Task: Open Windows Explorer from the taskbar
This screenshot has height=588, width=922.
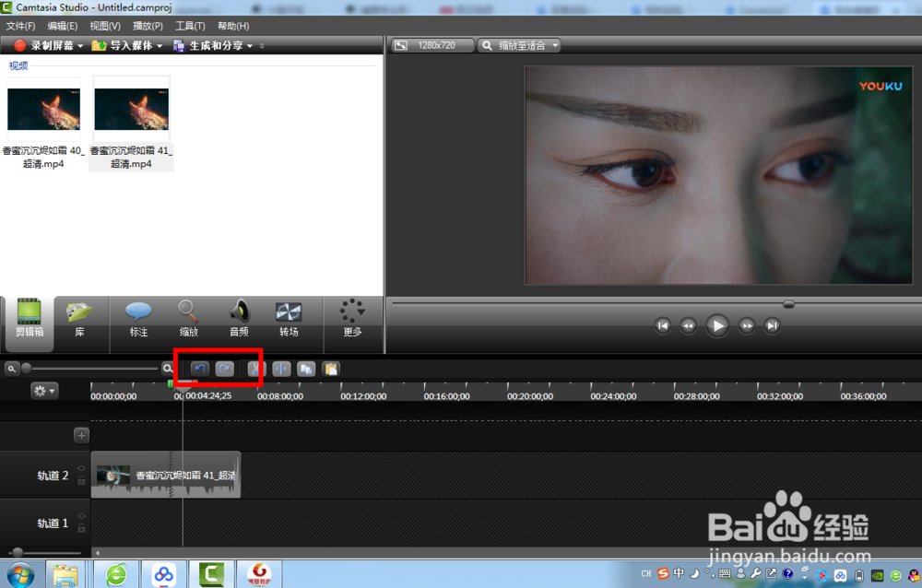Action: (x=65, y=574)
